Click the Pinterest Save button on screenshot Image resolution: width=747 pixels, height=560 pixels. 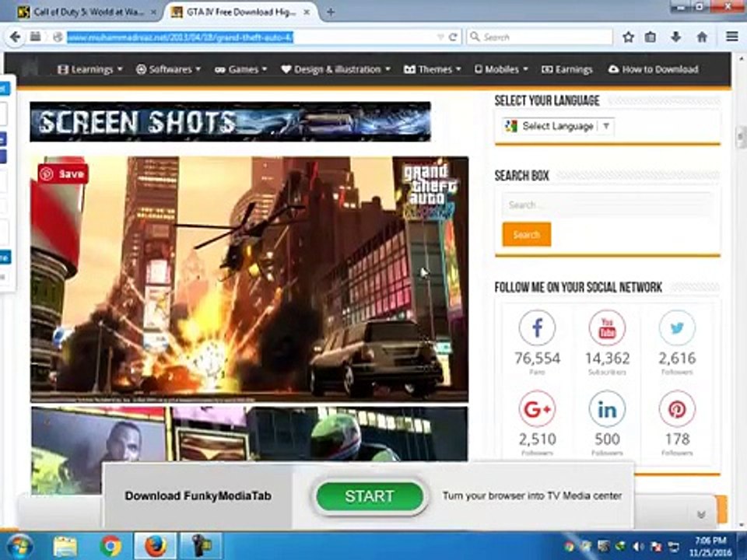click(x=63, y=173)
